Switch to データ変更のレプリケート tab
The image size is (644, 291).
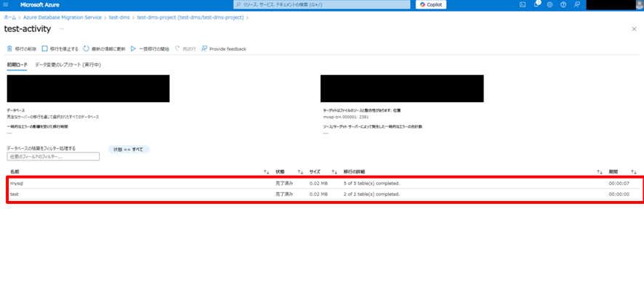point(68,65)
